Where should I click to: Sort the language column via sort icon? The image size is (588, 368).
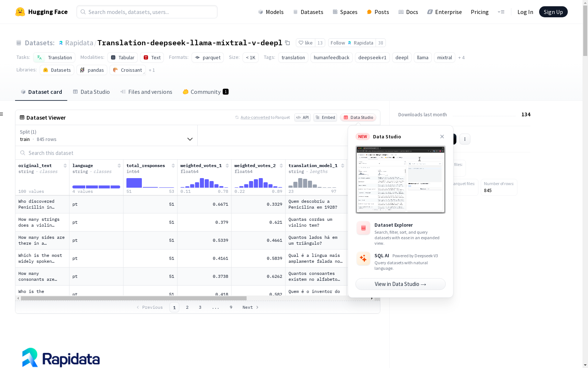click(x=119, y=166)
